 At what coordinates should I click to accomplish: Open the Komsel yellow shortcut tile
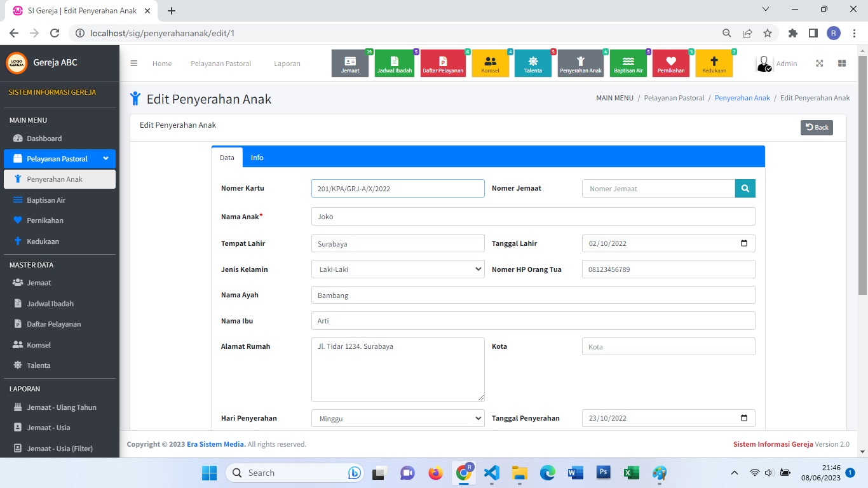click(490, 64)
